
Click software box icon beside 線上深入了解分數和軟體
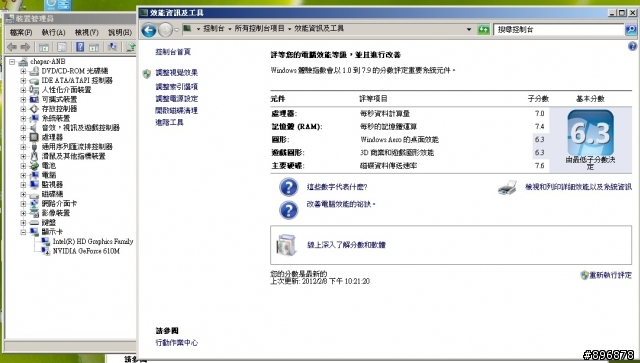[286, 245]
